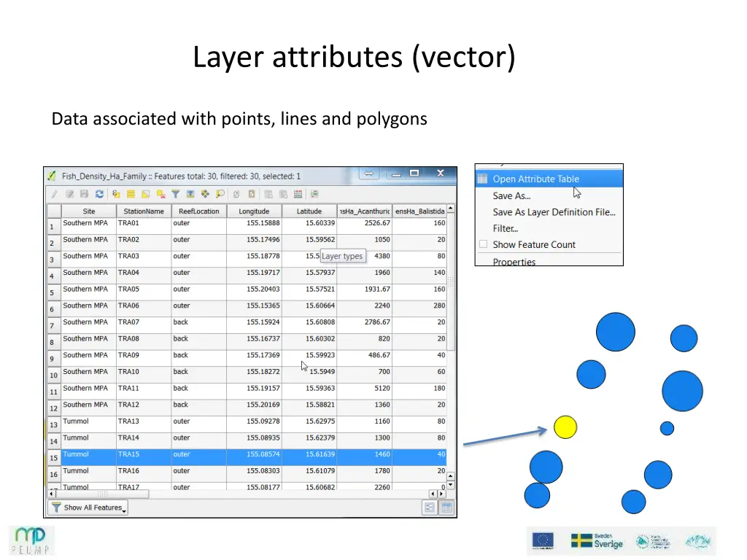The height and width of the screenshot is (560, 747).
Task: Filter/select features using form funnel icon
Action: click(175, 194)
